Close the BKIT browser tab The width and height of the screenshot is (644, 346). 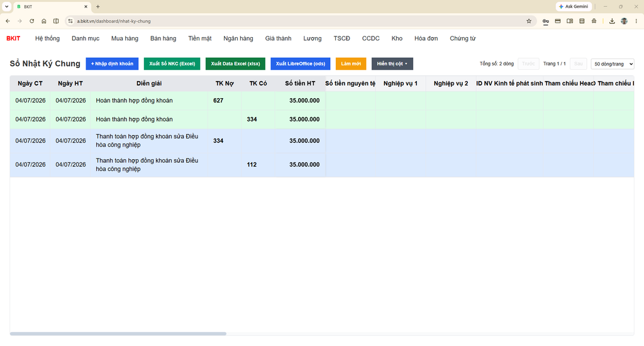[x=86, y=6]
